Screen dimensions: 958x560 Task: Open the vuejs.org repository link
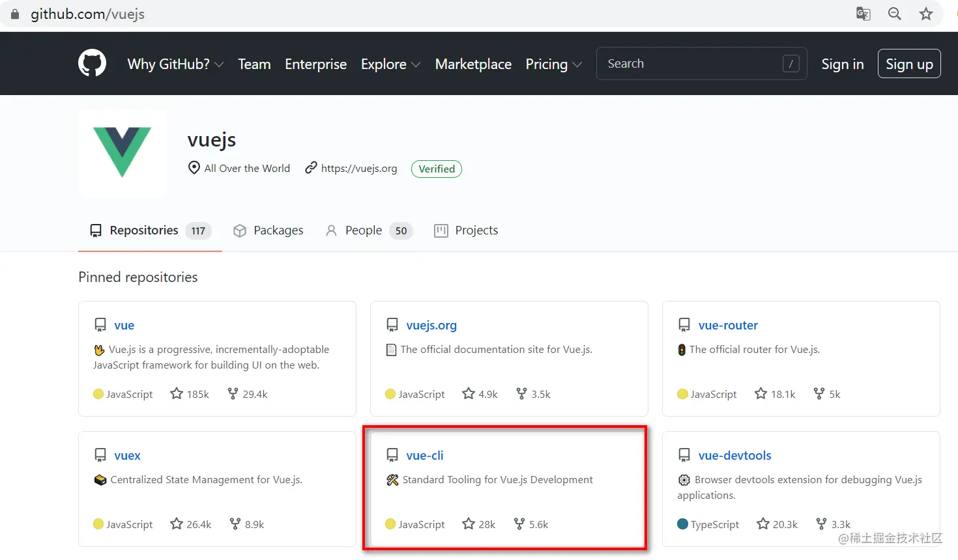click(x=431, y=325)
